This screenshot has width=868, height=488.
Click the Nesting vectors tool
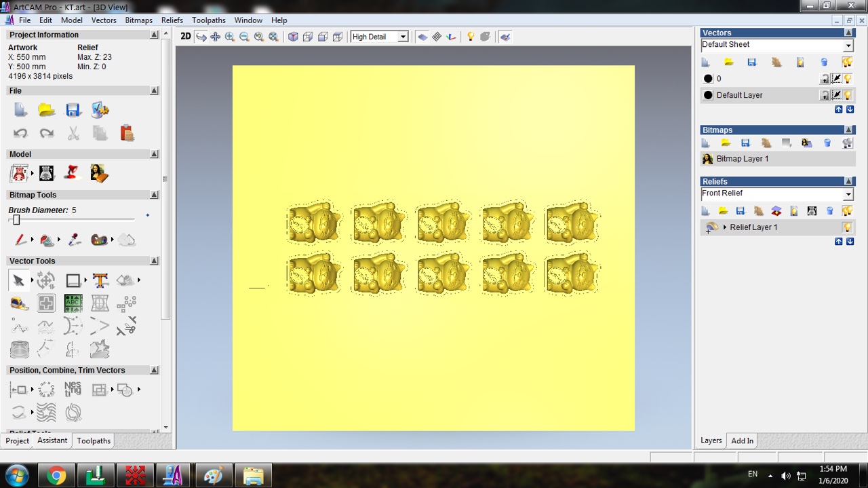pyautogui.click(x=73, y=389)
